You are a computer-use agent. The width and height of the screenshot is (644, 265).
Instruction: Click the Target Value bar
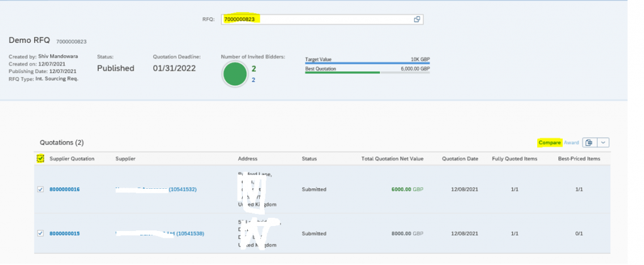pyautogui.click(x=367, y=64)
